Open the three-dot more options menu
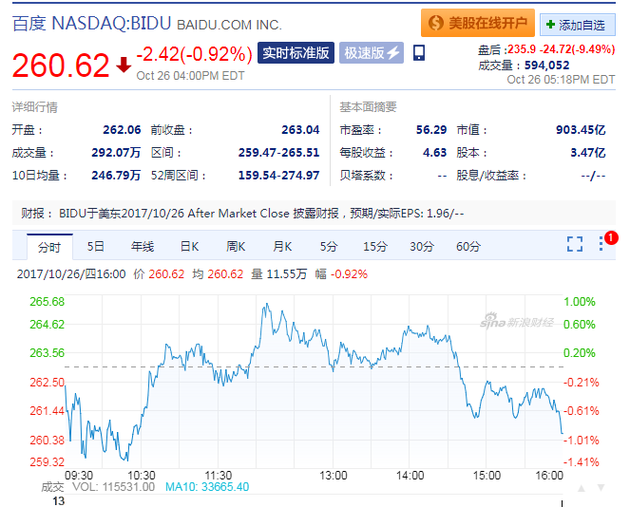Image resolution: width=630 pixels, height=507 pixels. 601,244
